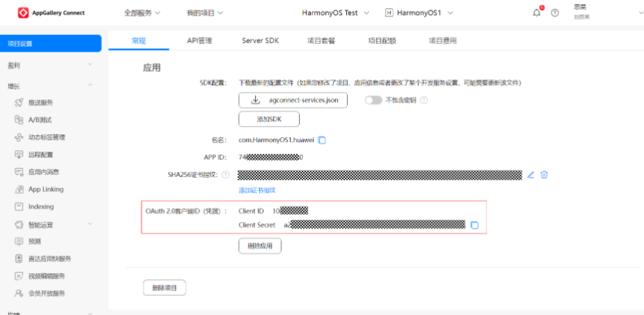The height and width of the screenshot is (315, 644).
Task: Click the 删除应用 button
Action: 260,246
